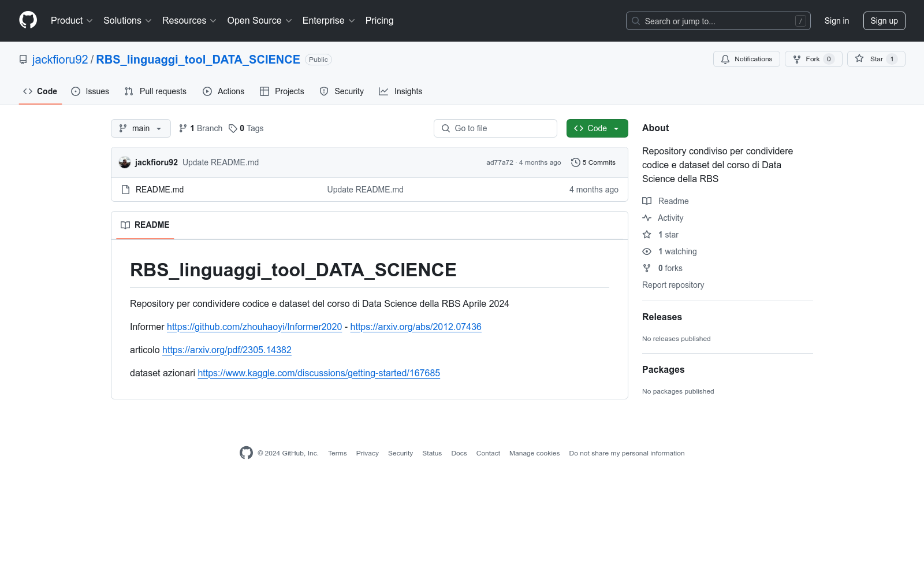The width and height of the screenshot is (924, 578).
Task: Click the footer GitHub logo
Action: pos(246,453)
